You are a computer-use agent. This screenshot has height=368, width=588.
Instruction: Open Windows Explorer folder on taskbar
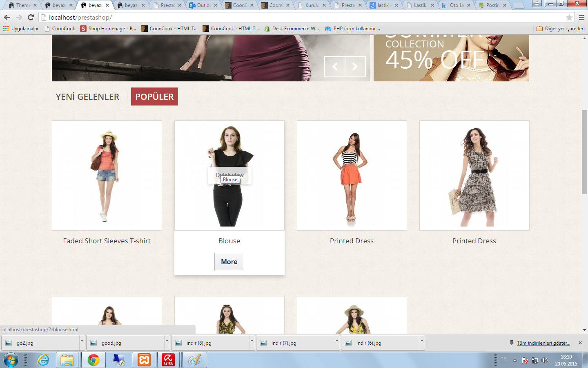[x=67, y=360]
